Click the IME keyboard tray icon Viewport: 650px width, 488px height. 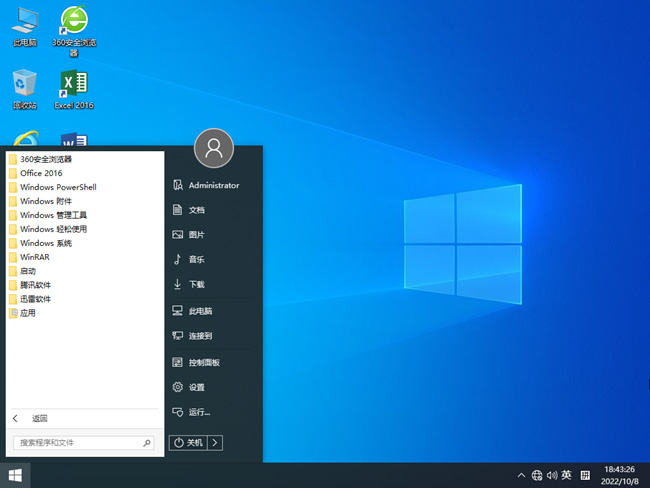585,475
